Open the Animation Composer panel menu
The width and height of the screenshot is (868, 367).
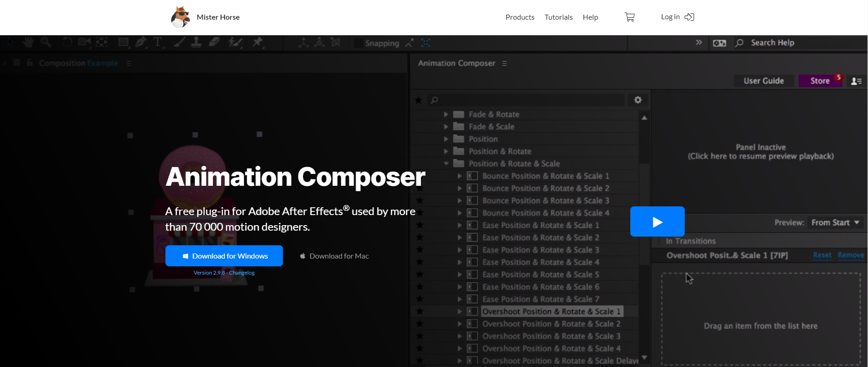tap(504, 64)
